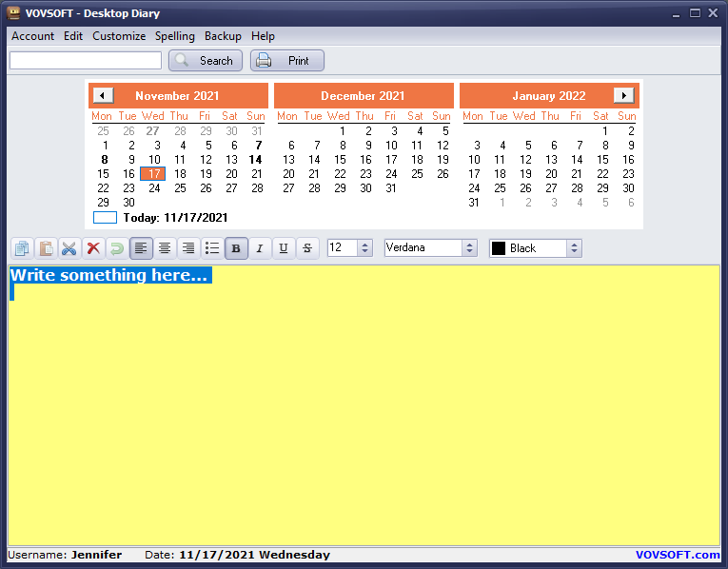Click the December 2021 month header

tap(363, 96)
